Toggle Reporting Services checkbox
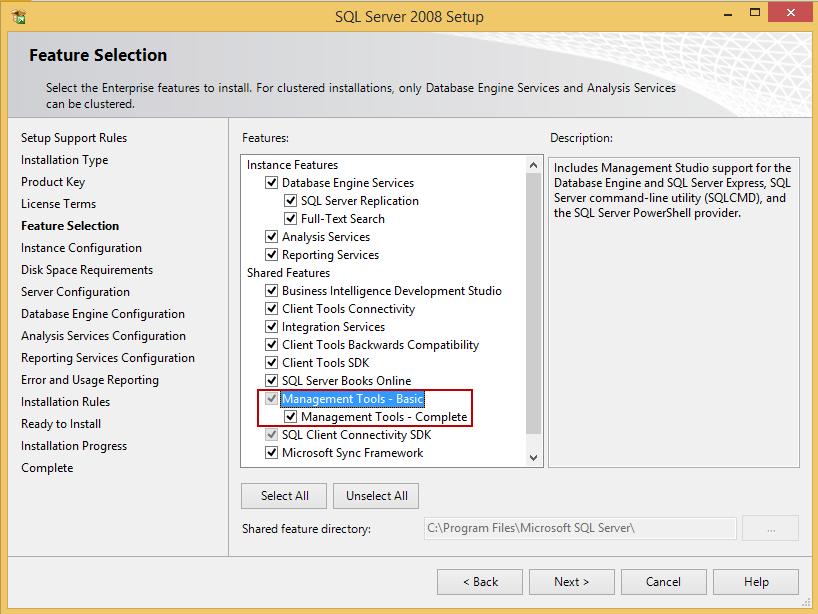The height and width of the screenshot is (614, 818). [271, 255]
